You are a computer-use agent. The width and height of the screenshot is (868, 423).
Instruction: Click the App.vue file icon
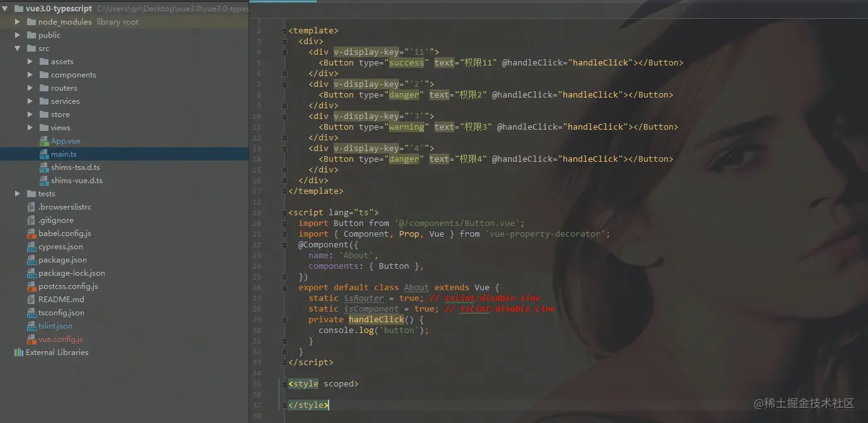tap(44, 141)
